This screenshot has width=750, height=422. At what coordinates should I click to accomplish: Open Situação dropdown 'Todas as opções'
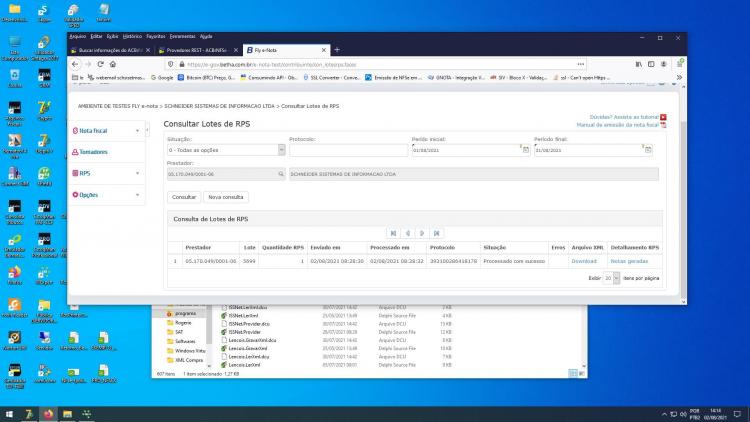tap(226, 150)
